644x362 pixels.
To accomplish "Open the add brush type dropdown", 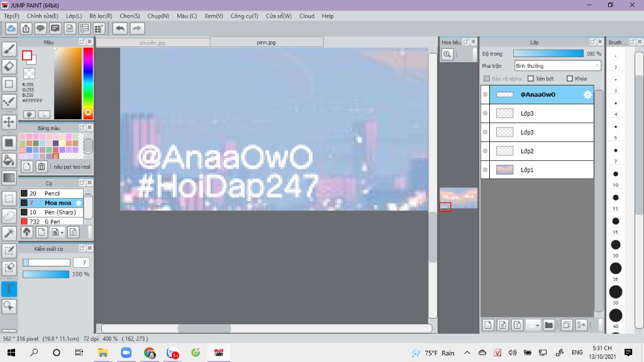I will tap(57, 233).
